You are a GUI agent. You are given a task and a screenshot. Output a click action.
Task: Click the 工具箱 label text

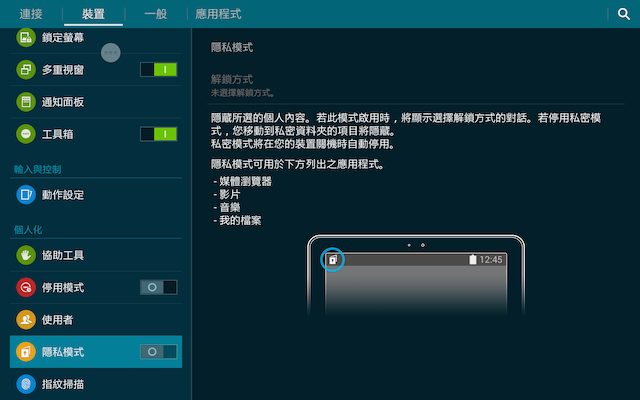pos(58,134)
